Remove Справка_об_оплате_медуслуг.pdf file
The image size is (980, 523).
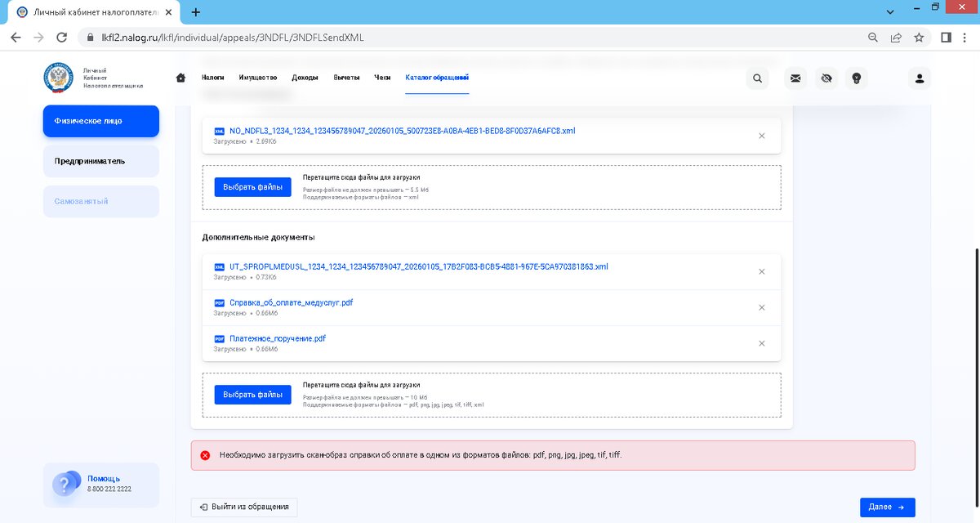[762, 308]
